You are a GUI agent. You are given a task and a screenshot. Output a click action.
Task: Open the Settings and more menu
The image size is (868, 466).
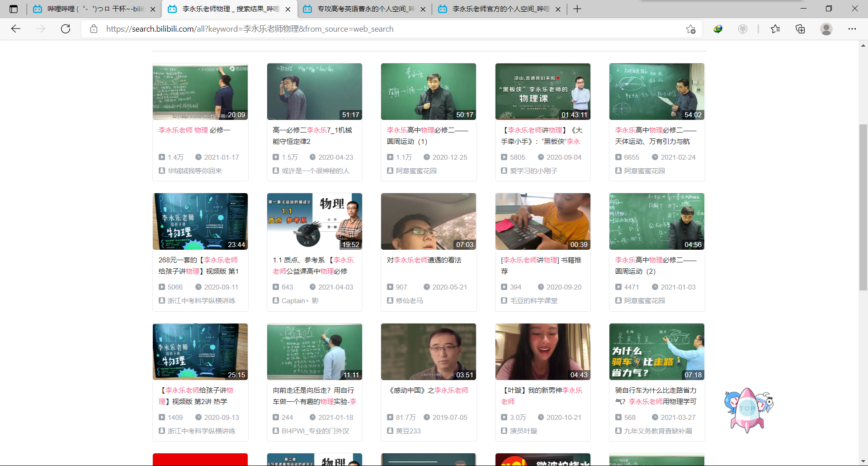click(x=852, y=29)
